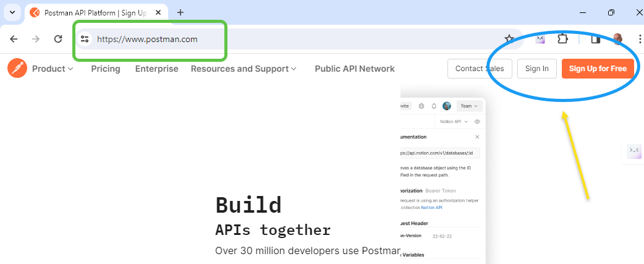Click the settings gear in the Postman preview

click(422, 106)
